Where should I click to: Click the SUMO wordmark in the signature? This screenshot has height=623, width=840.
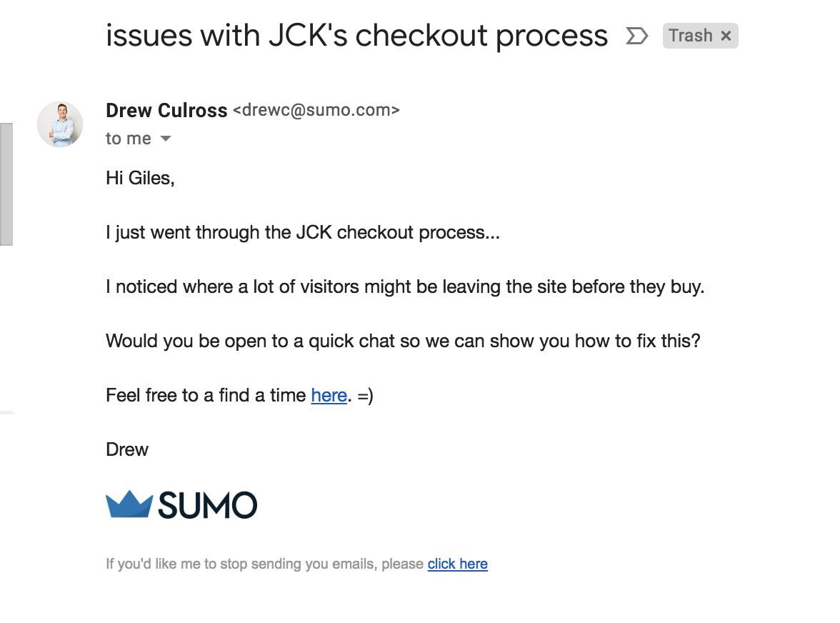[207, 505]
